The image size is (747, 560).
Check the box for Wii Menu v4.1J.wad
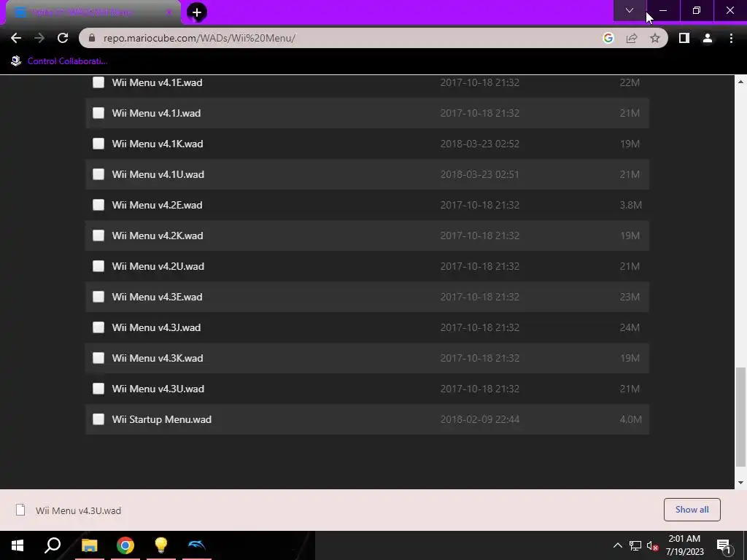(x=98, y=113)
